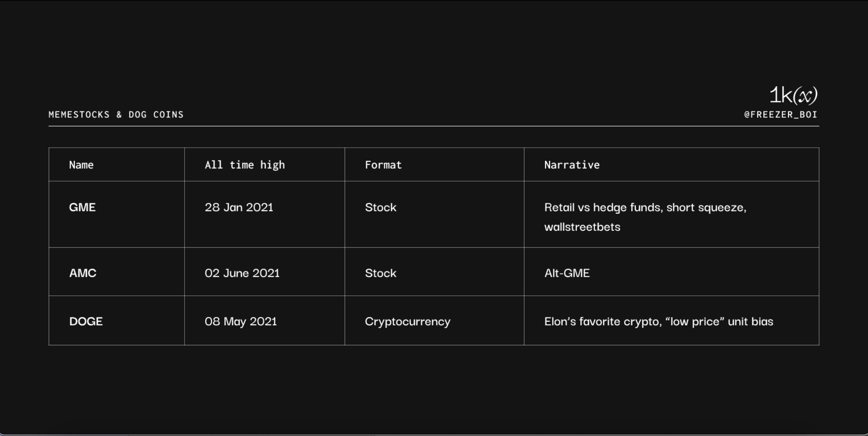The height and width of the screenshot is (436, 868).
Task: Click the Cryptocurrency format cell
Action: click(407, 321)
